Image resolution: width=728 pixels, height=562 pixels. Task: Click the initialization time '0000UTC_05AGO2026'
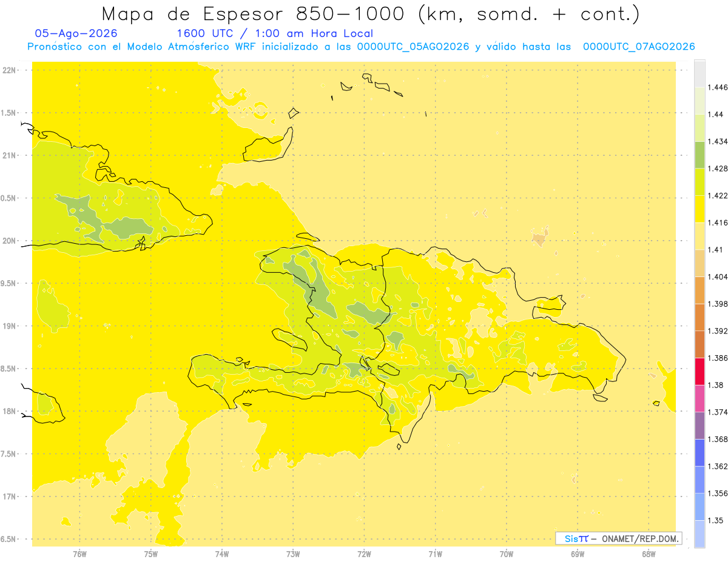click(x=413, y=47)
